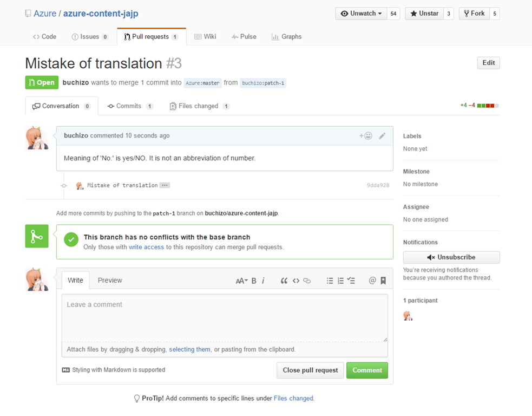
Task: Click Close pull request button
Action: [x=310, y=370]
